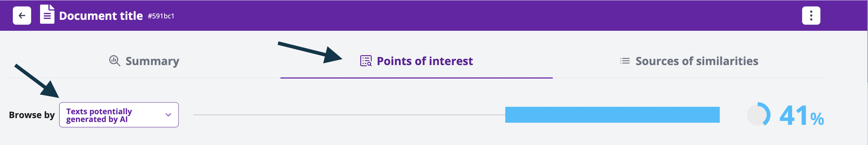Screen dimensions: 868x145
Task: Click the grey portion of the document line
Action: click(349, 115)
